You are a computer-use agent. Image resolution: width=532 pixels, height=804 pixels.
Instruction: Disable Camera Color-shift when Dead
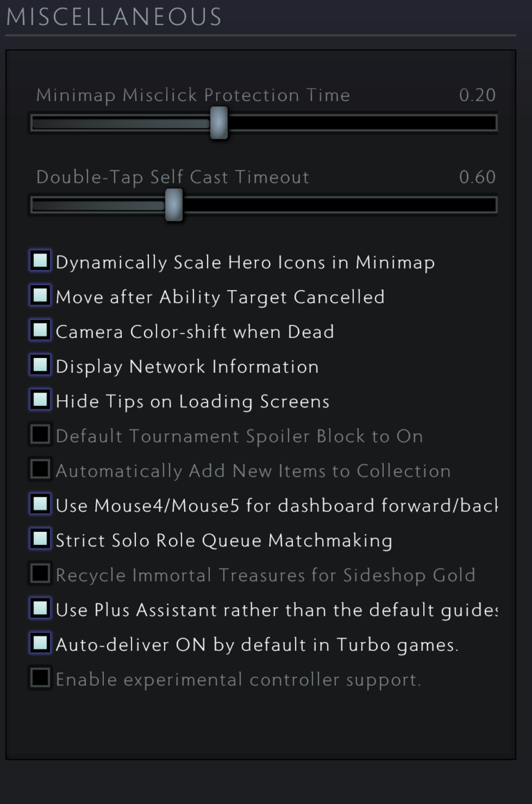(39, 330)
